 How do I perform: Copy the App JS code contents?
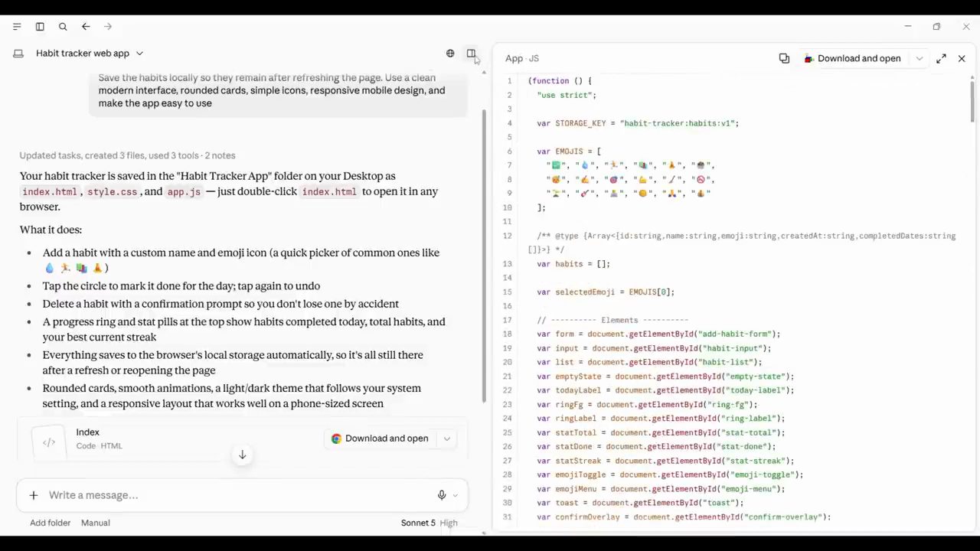(x=784, y=58)
